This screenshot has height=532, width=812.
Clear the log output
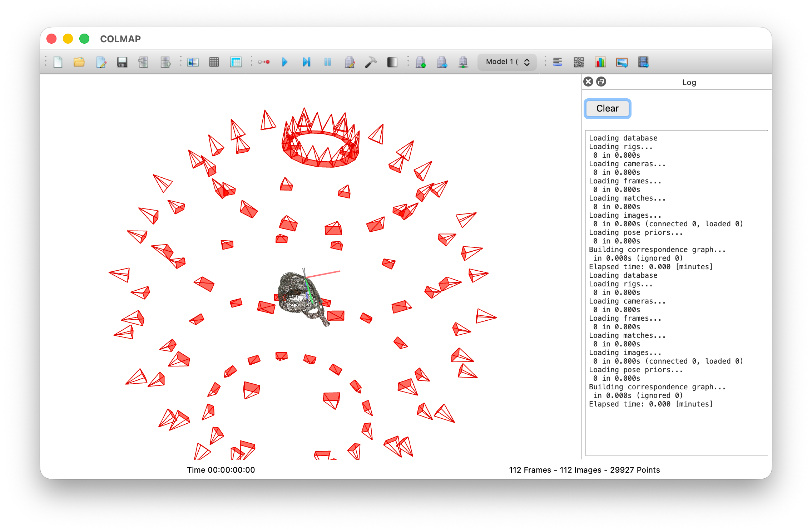[607, 108]
